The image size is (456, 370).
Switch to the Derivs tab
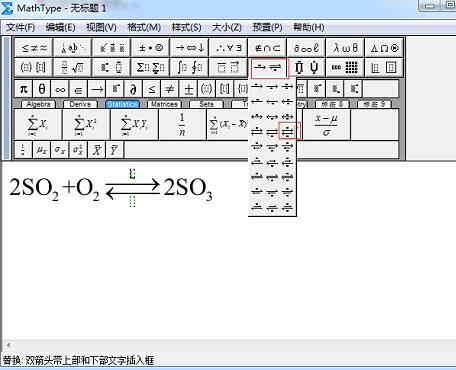coord(80,104)
